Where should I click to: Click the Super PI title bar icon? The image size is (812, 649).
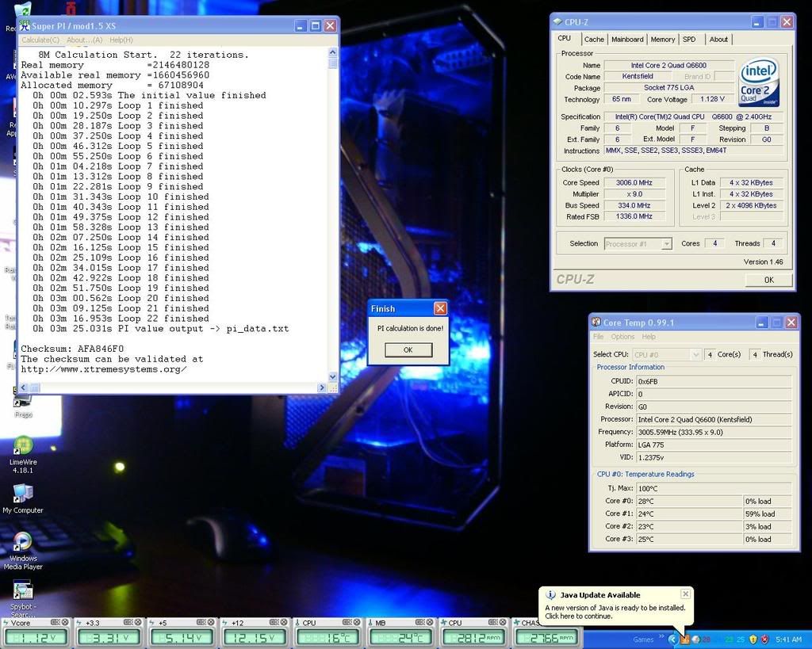point(25,25)
